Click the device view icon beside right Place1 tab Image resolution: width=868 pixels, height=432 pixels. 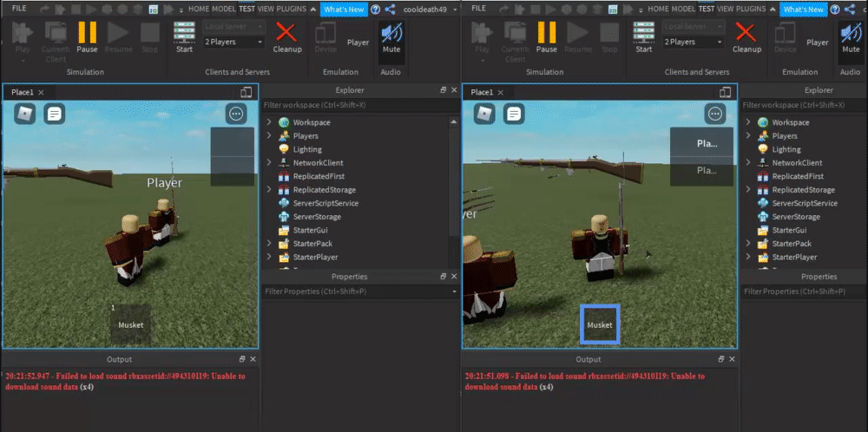(725, 92)
